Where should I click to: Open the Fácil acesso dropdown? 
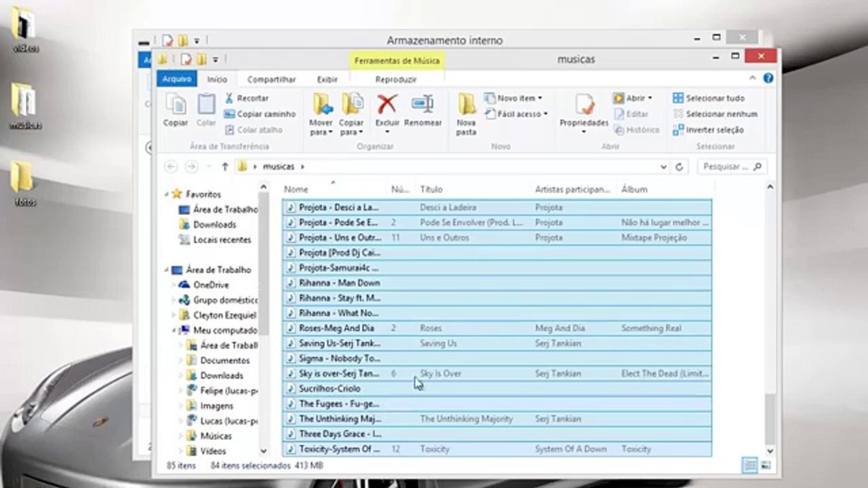[x=515, y=114]
